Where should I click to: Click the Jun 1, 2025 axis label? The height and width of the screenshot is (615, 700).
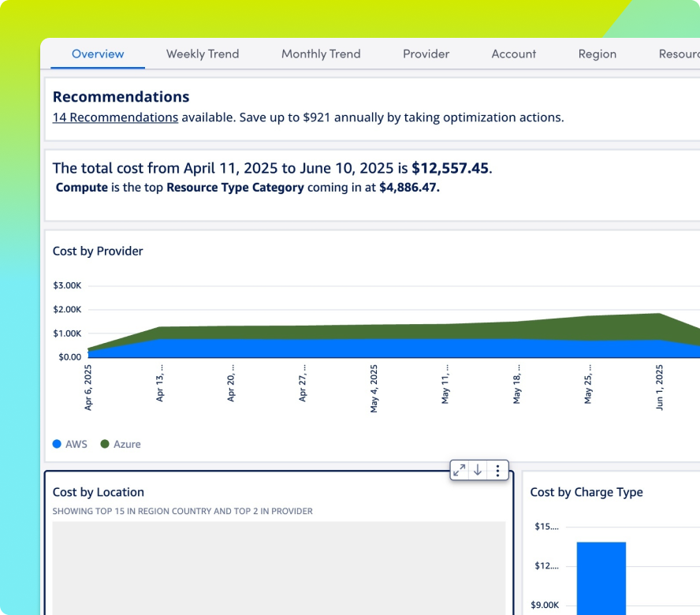pos(659,387)
